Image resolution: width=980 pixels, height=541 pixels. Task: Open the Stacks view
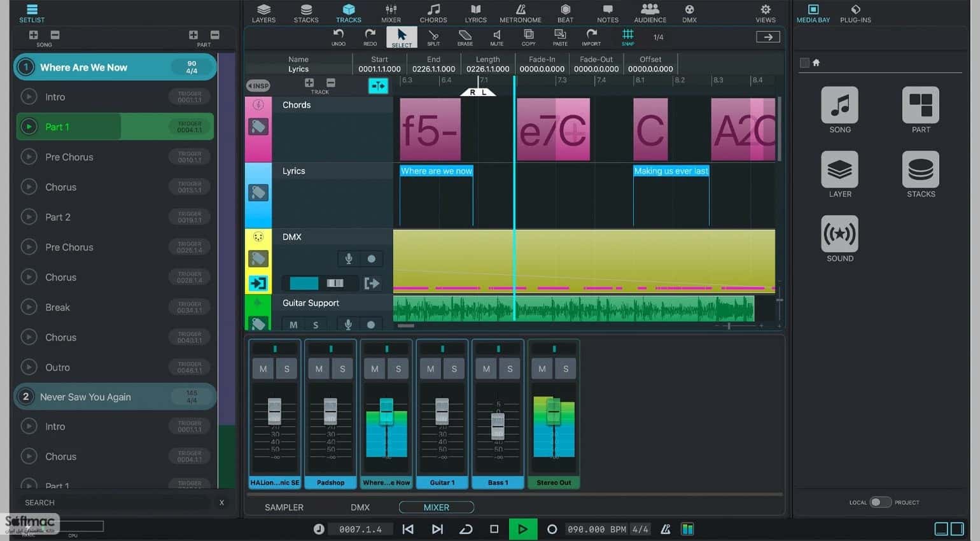point(306,13)
